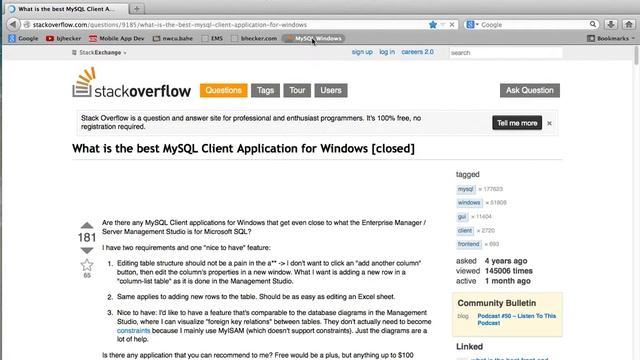Viewport: 640px width, 360px height.
Task: Open Podcast #50 community bulletin link
Action: 516,319
